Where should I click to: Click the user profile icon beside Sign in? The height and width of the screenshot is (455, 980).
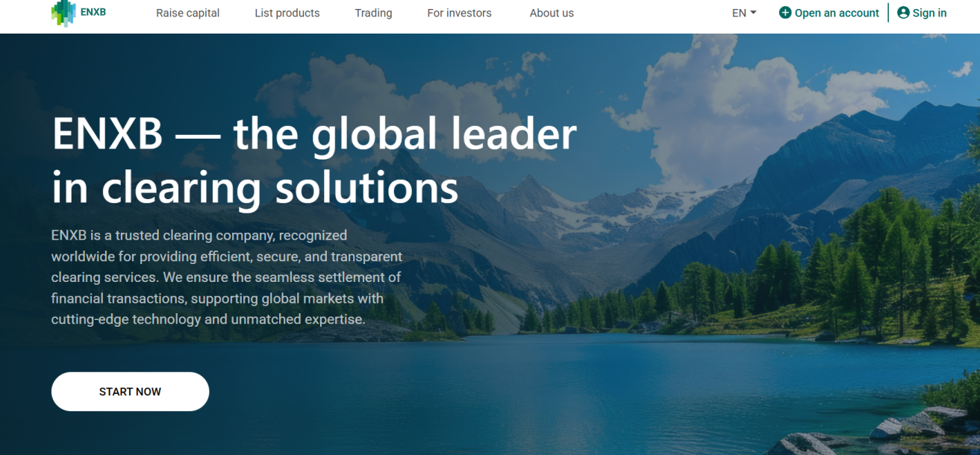click(903, 13)
